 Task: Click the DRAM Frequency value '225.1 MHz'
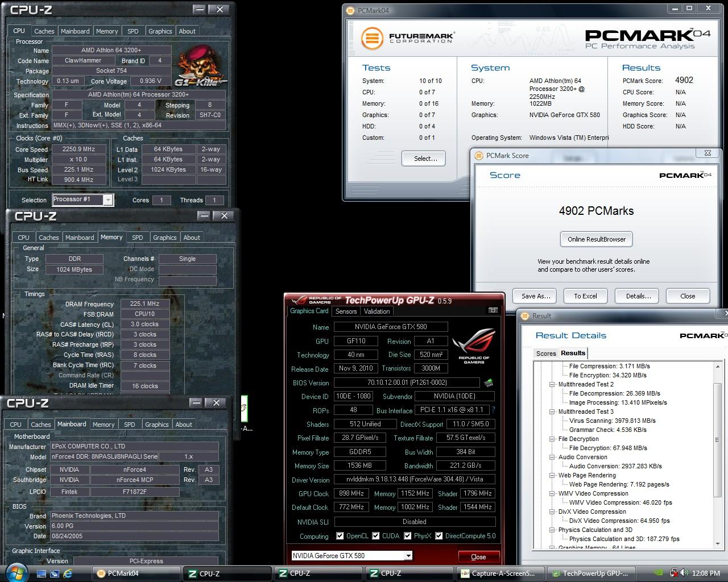point(145,304)
